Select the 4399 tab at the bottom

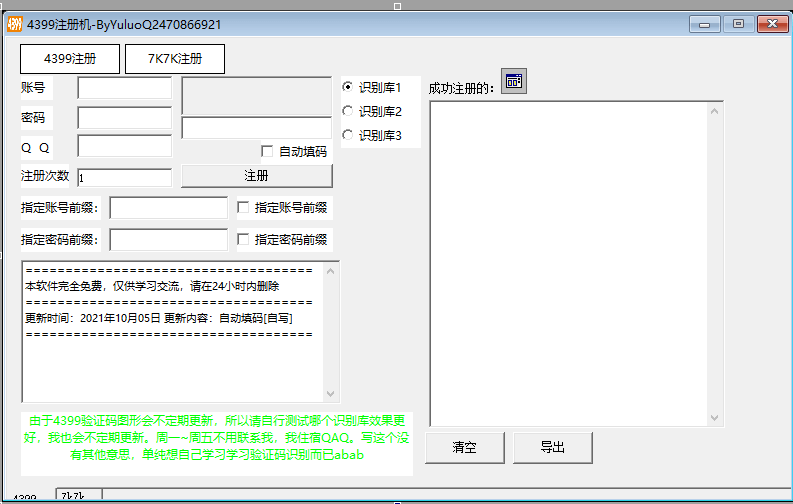pyautogui.click(x=26, y=497)
